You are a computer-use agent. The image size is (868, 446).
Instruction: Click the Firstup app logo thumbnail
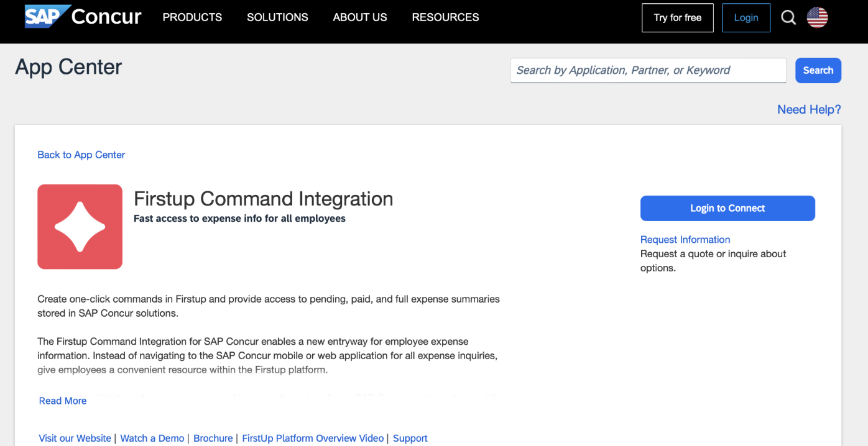80,227
